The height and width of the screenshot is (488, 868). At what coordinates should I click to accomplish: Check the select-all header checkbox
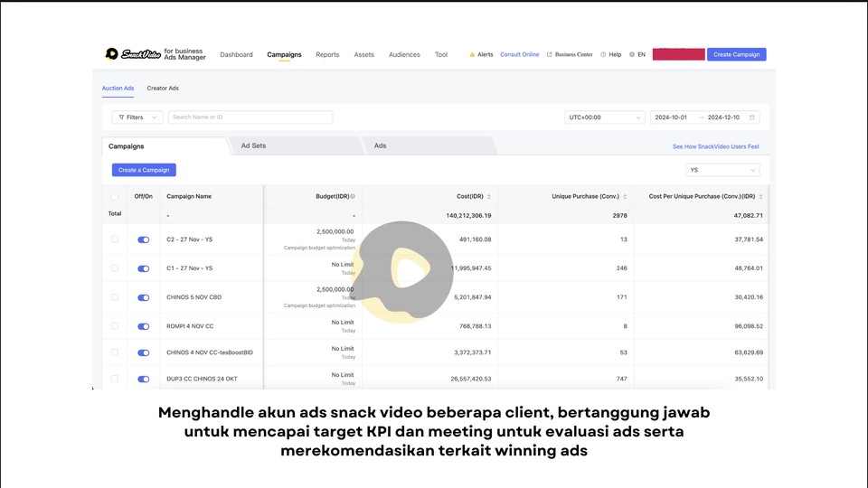tap(115, 197)
